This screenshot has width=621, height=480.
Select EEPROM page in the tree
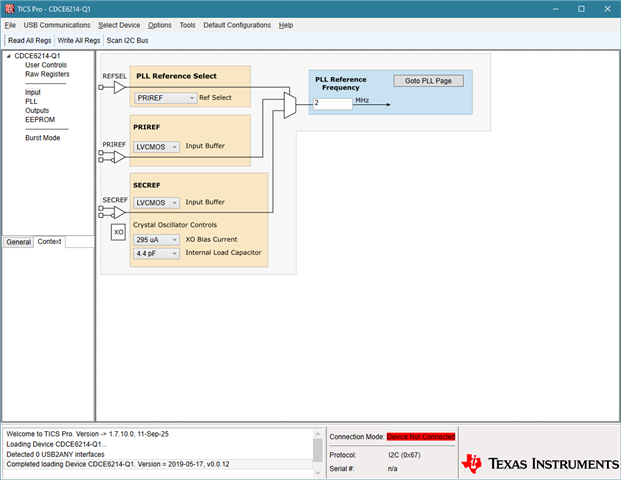[x=40, y=120]
